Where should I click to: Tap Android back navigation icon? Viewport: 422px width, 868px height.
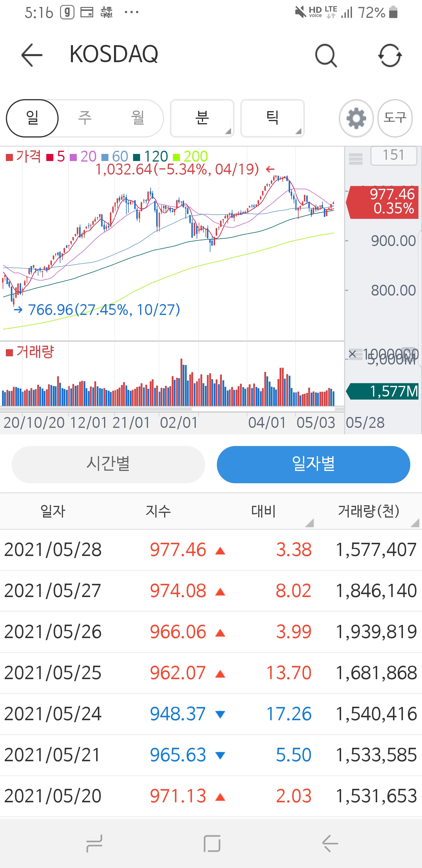pyautogui.click(x=330, y=843)
